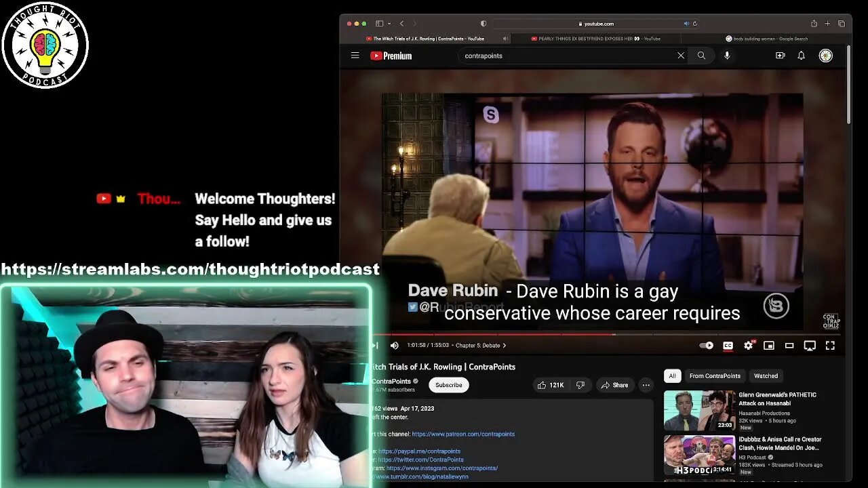Clear the contrapoints search text
Screen dimensions: 868x488
[681, 56]
